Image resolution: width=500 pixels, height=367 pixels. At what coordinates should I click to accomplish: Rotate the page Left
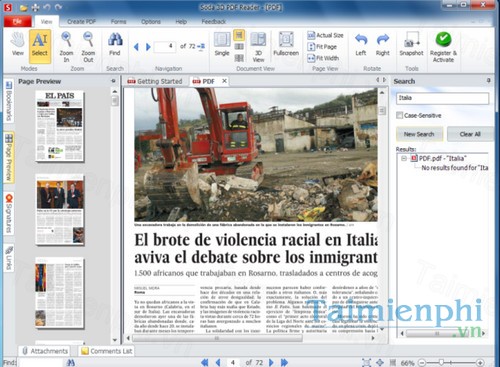coord(361,44)
